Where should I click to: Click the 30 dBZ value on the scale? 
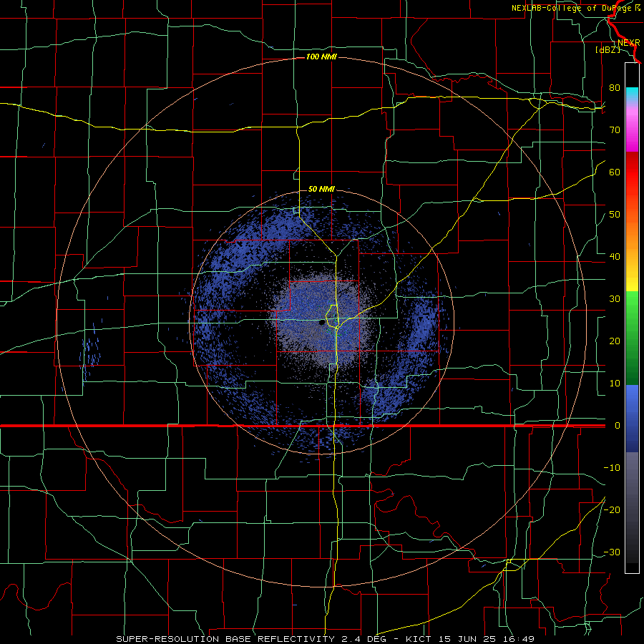[x=615, y=299]
